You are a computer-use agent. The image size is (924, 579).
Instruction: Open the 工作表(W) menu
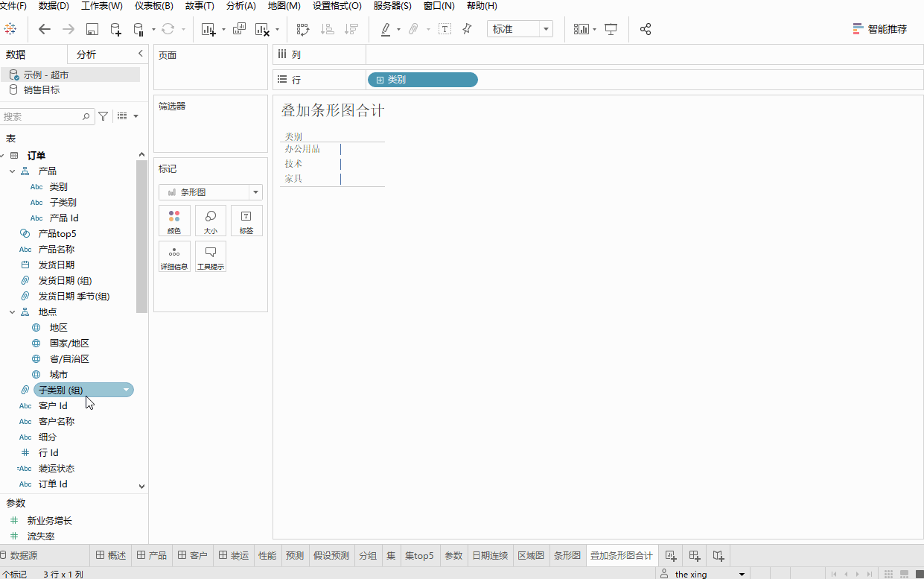(x=102, y=6)
